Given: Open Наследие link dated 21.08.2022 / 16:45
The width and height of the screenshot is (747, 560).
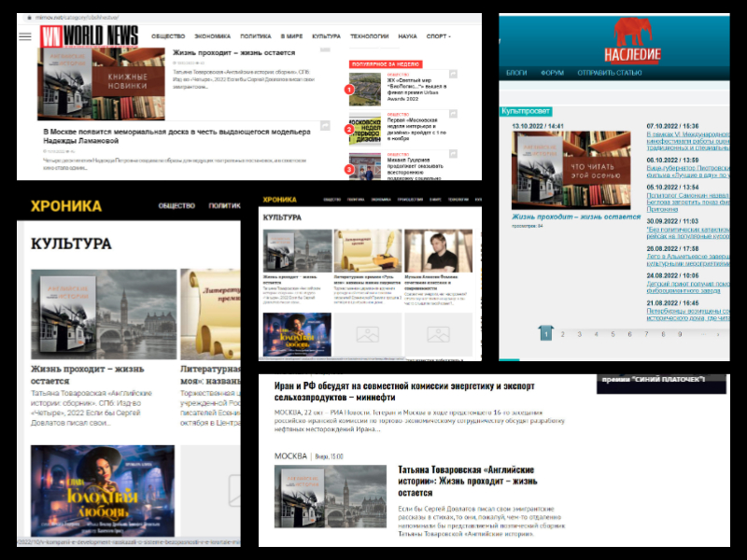Looking at the screenshot, I should [x=688, y=315].
